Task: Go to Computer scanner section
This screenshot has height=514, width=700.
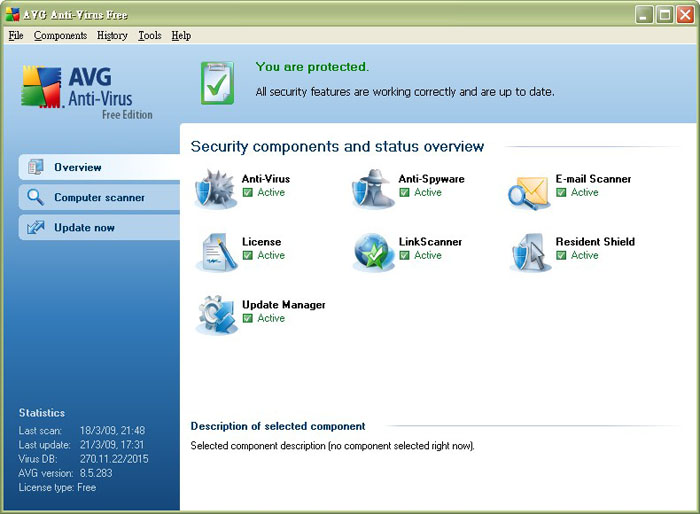Action: (99, 198)
